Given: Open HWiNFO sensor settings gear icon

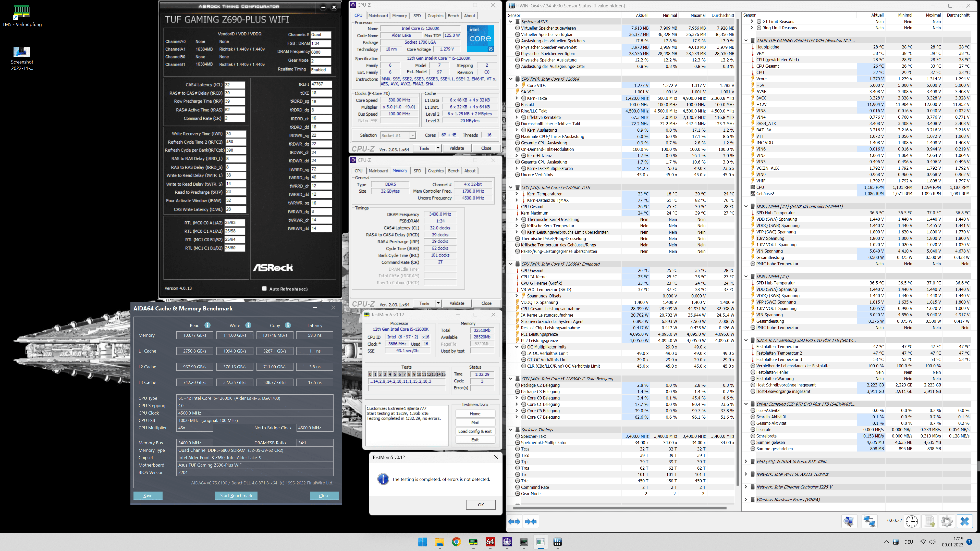Looking at the screenshot, I should (x=947, y=521).
